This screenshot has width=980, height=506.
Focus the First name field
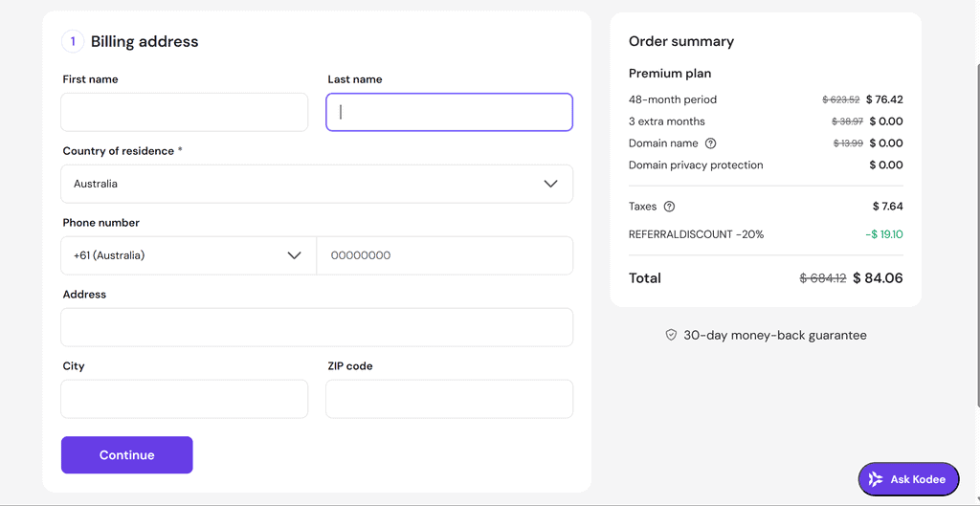[185, 112]
